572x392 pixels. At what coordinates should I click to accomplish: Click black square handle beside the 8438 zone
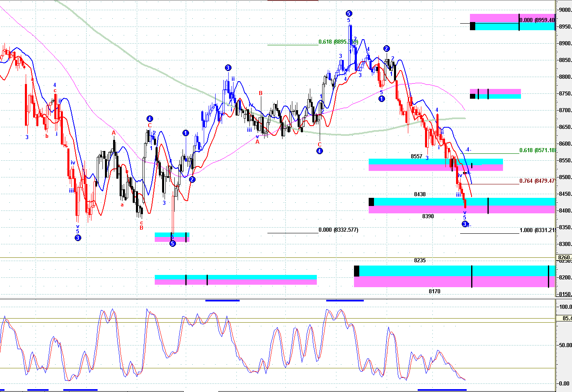pyautogui.click(x=371, y=202)
